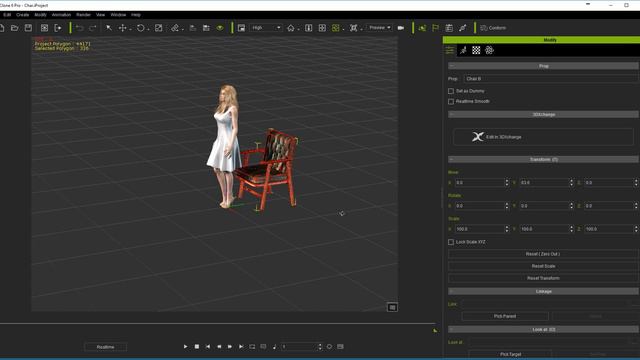The image size is (640, 360).
Task: Click the Open Project folder icon
Action: click(x=15, y=28)
